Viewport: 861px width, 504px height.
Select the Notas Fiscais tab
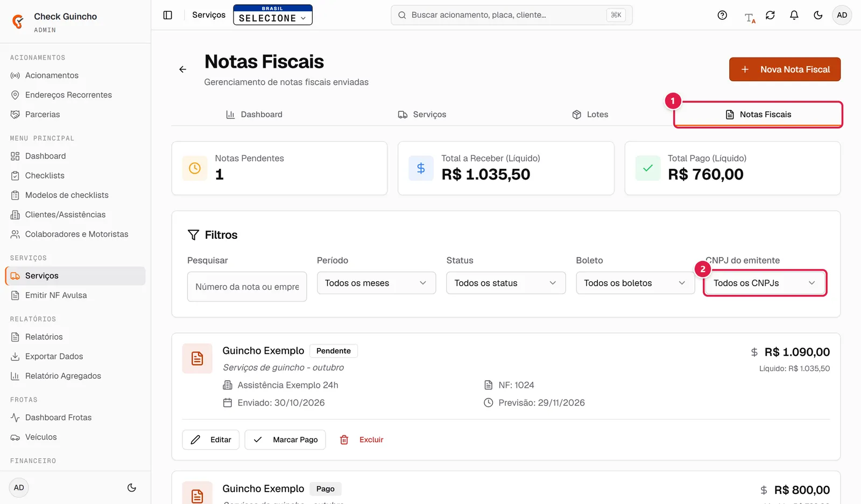(758, 115)
